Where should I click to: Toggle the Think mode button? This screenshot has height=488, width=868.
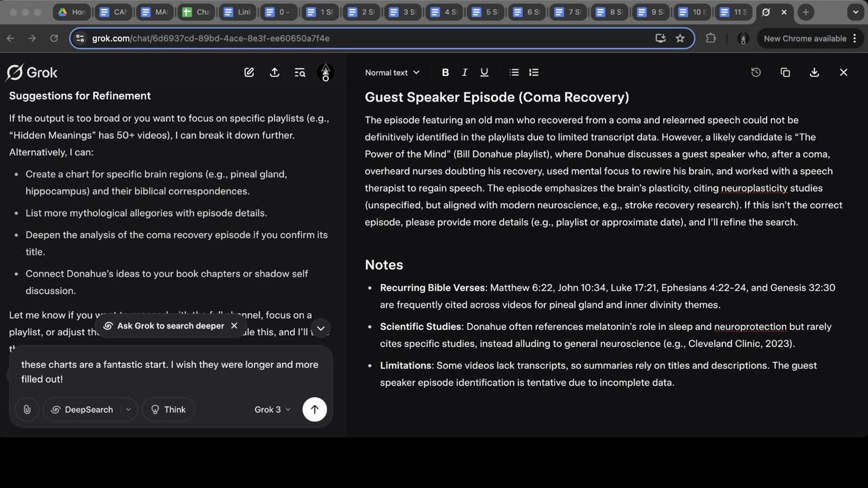(168, 409)
